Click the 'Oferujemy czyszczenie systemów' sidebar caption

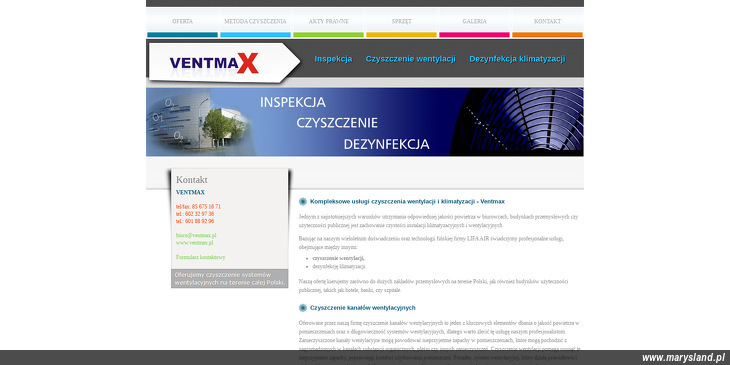[x=230, y=278]
